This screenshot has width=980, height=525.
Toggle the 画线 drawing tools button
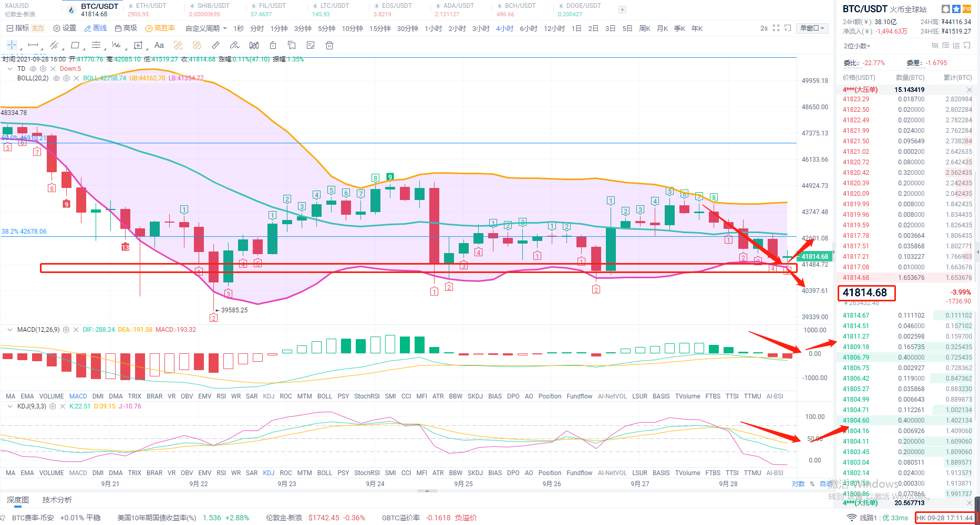[95, 28]
